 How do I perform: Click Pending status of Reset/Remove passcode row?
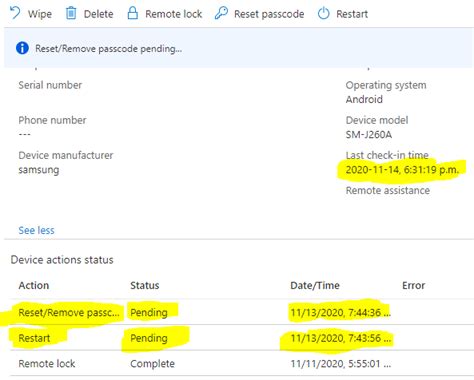click(x=149, y=313)
